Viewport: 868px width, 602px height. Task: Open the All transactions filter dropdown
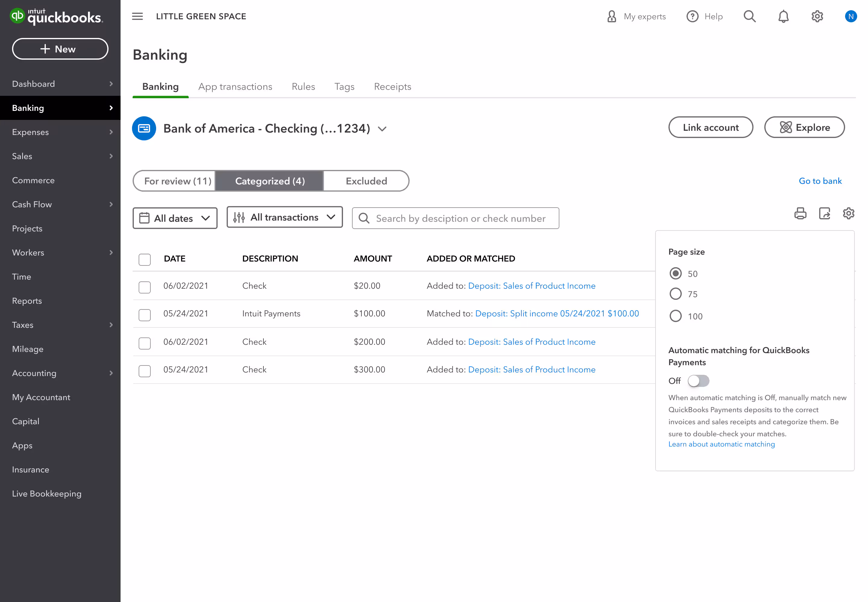[x=285, y=217]
